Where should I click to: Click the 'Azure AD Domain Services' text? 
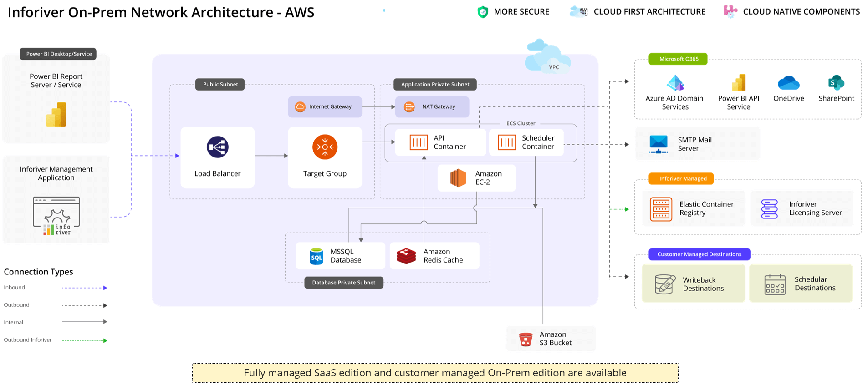click(x=675, y=102)
